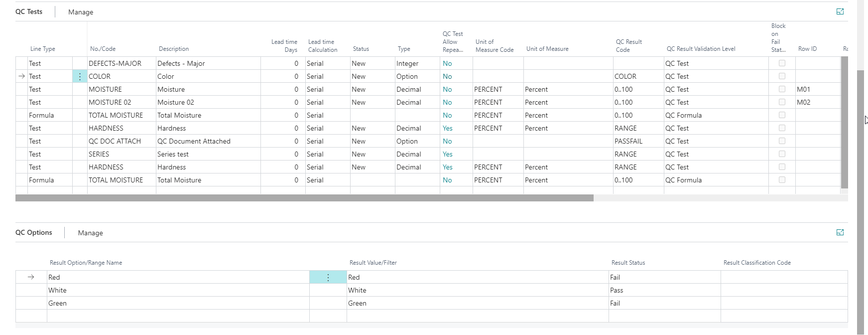The image size is (868, 335).
Task: Enable Block on Fail for MOISTURE row
Action: point(781,90)
